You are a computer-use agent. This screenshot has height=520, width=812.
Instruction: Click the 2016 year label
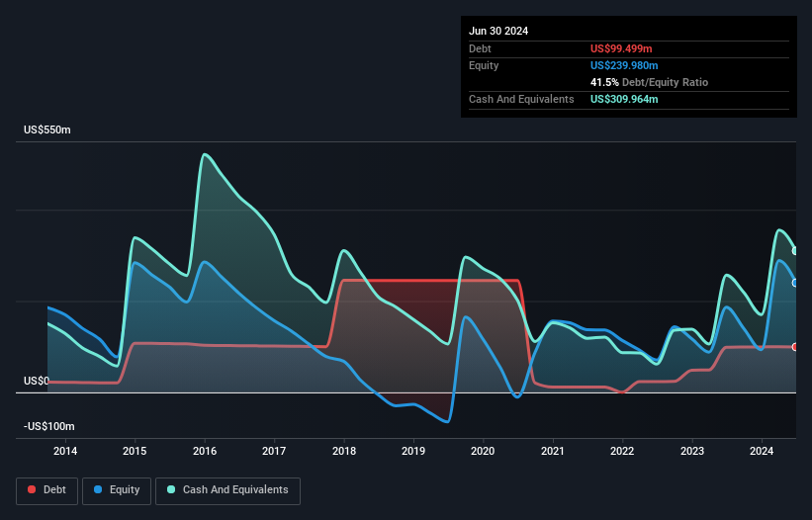(x=205, y=451)
